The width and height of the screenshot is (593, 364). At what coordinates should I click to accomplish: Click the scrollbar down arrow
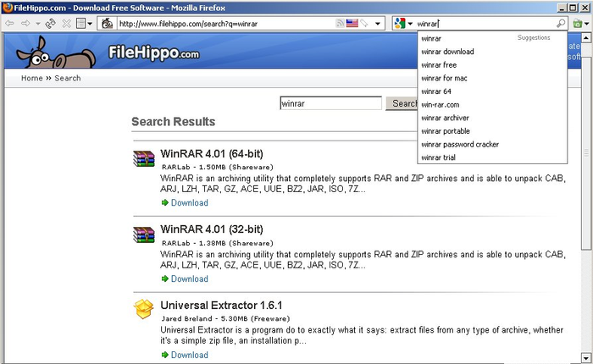tap(586, 357)
